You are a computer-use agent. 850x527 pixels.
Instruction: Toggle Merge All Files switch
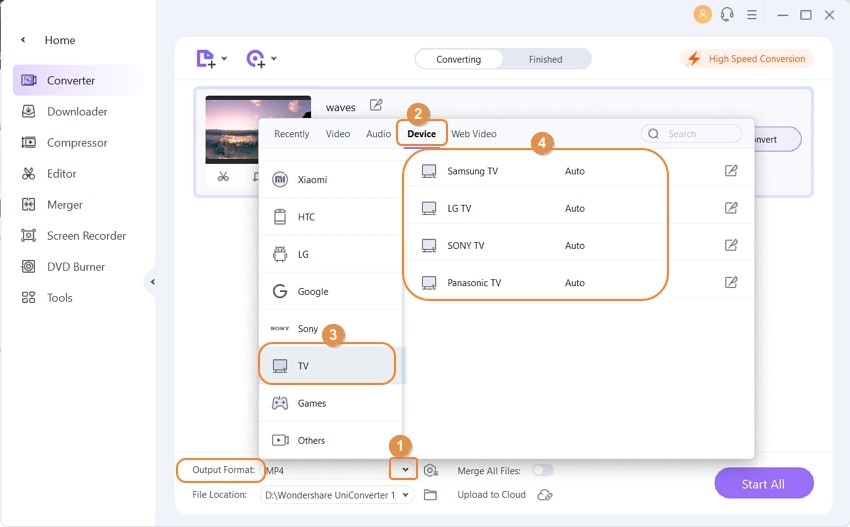543,470
